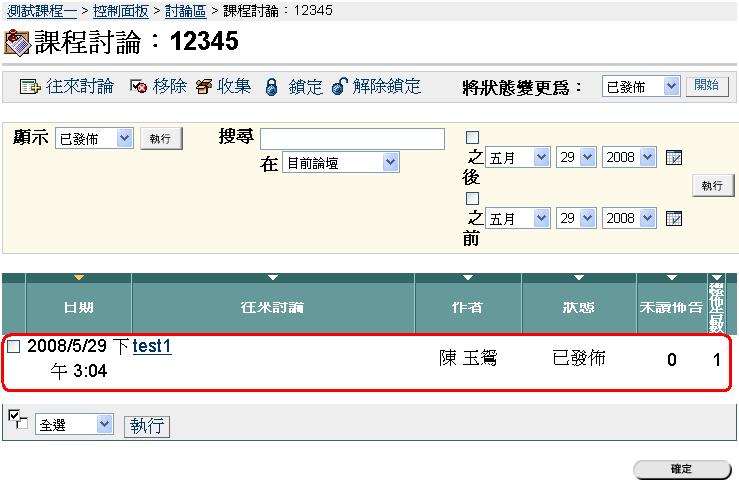Click the 解除鎖定 unlock icon
The image size is (739, 482).
click(339, 87)
